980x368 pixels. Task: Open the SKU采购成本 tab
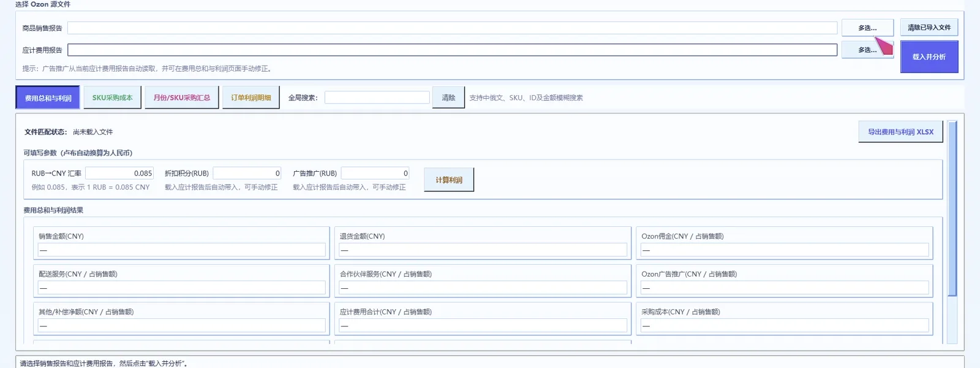click(x=112, y=98)
